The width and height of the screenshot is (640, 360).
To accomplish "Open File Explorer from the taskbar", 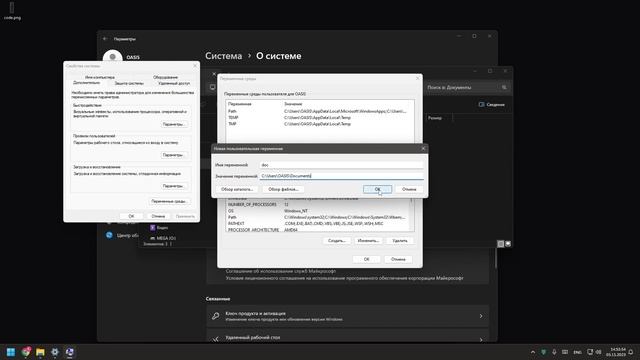I will pos(40,352).
